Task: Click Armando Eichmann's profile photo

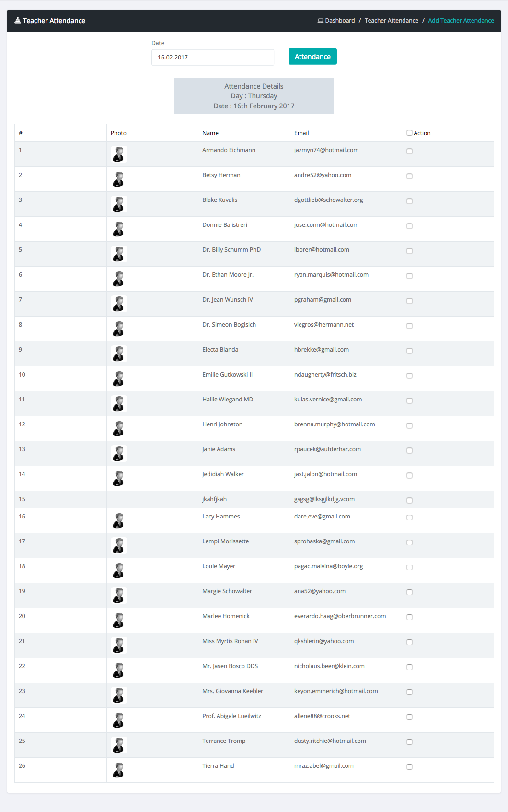Action: tap(119, 154)
